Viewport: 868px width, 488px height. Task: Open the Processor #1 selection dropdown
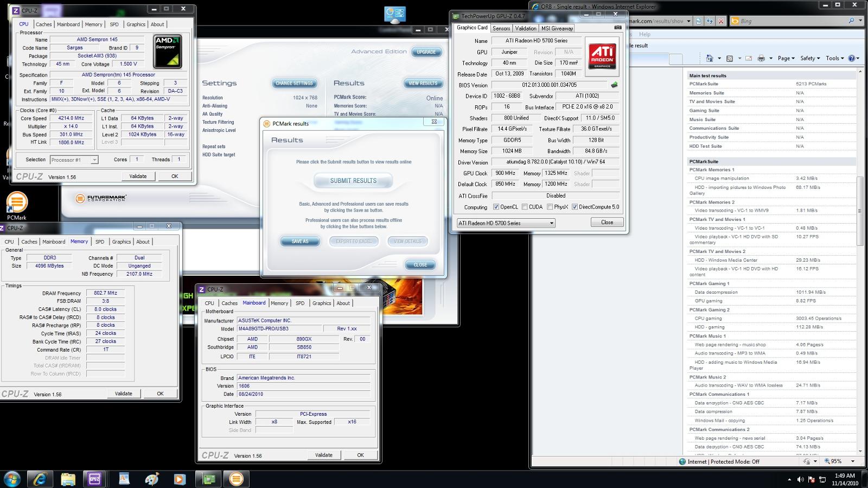pos(74,160)
